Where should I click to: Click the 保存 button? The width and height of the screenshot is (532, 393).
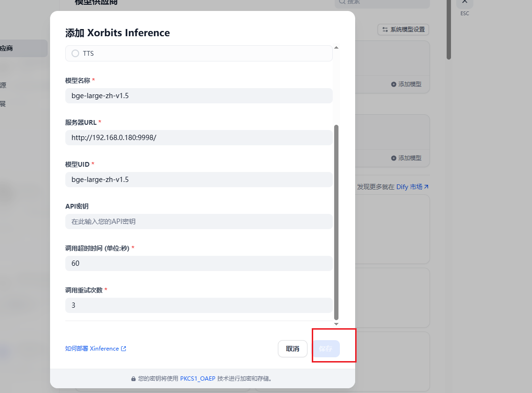326,349
